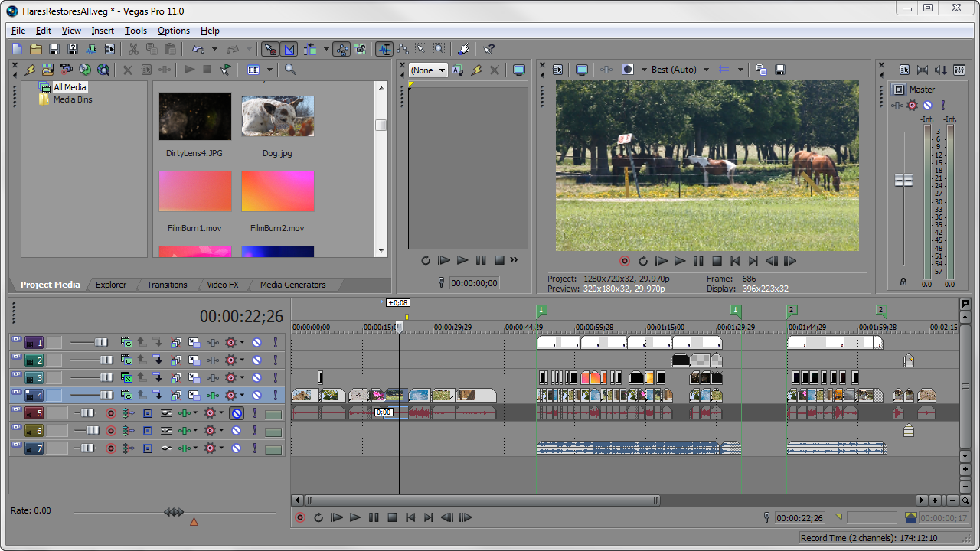Save snapshot from the video preview toolbar
This screenshot has width=980, height=551.
(x=779, y=70)
